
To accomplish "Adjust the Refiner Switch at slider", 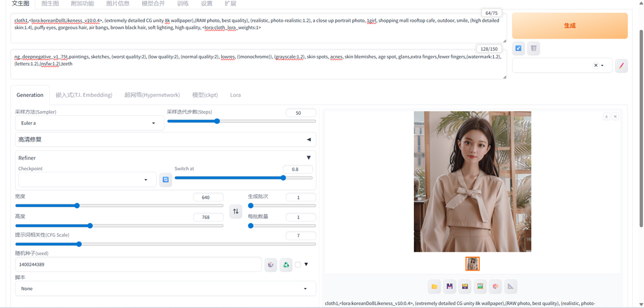I will (x=243, y=177).
